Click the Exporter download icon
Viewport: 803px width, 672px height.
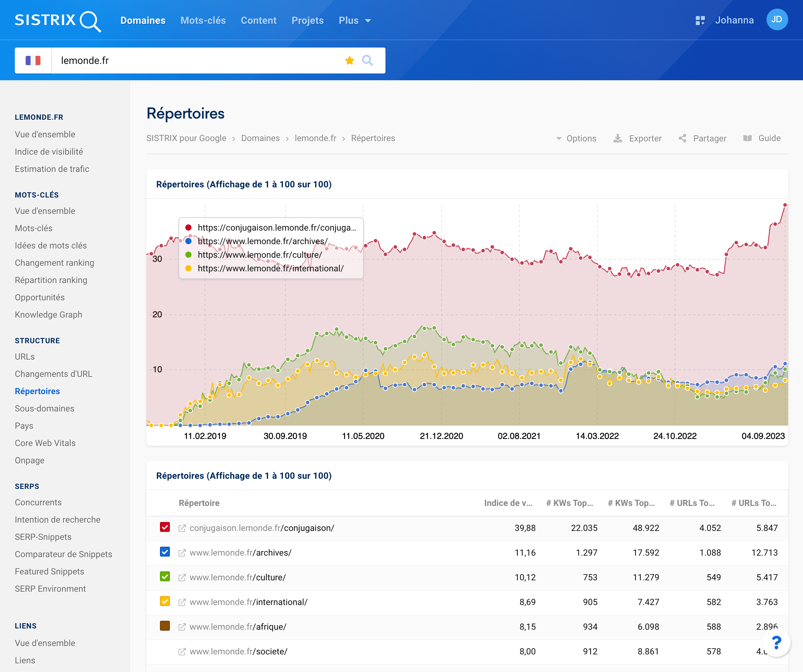coord(618,138)
